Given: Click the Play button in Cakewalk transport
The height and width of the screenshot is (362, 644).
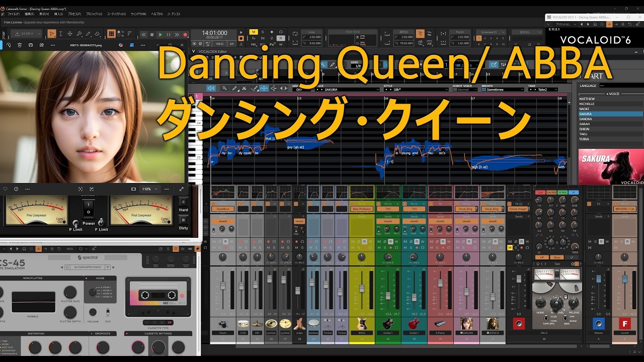Looking at the screenshot, I should [x=160, y=35].
